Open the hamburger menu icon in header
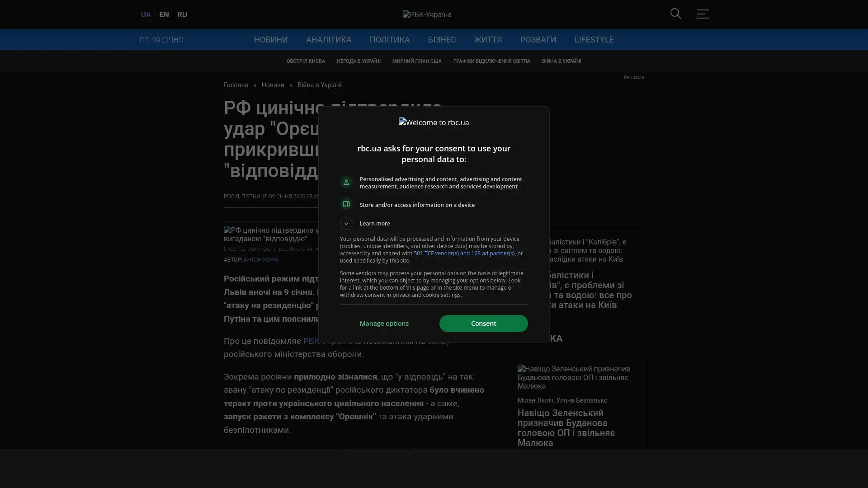The image size is (868, 488). click(703, 14)
